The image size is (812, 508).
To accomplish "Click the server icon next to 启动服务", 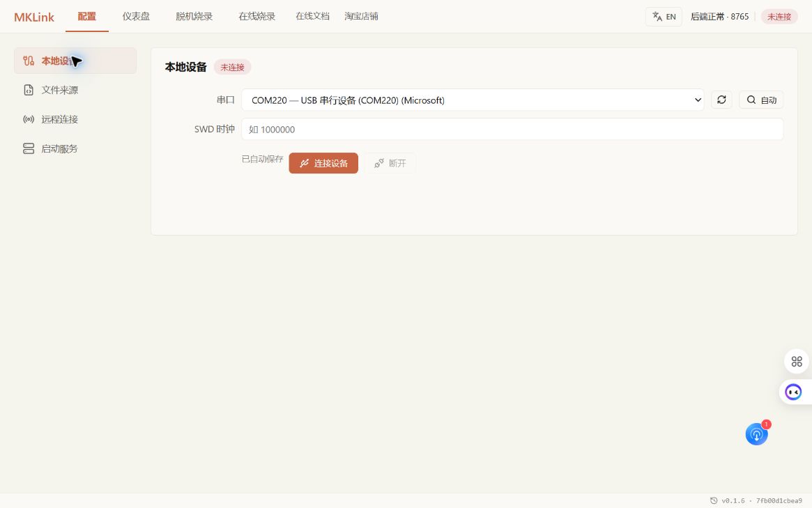I will click(29, 148).
